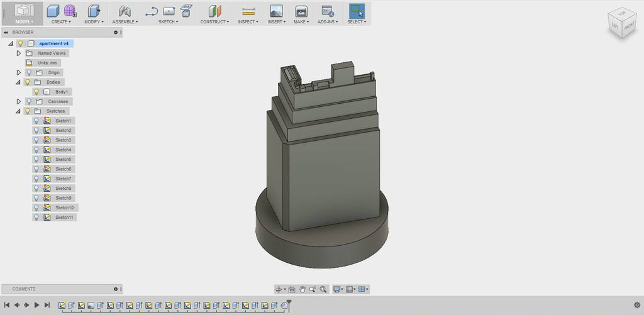Image resolution: width=644 pixels, height=315 pixels.
Task: Select Sketch11 in the browser tree
Action: 64,218
